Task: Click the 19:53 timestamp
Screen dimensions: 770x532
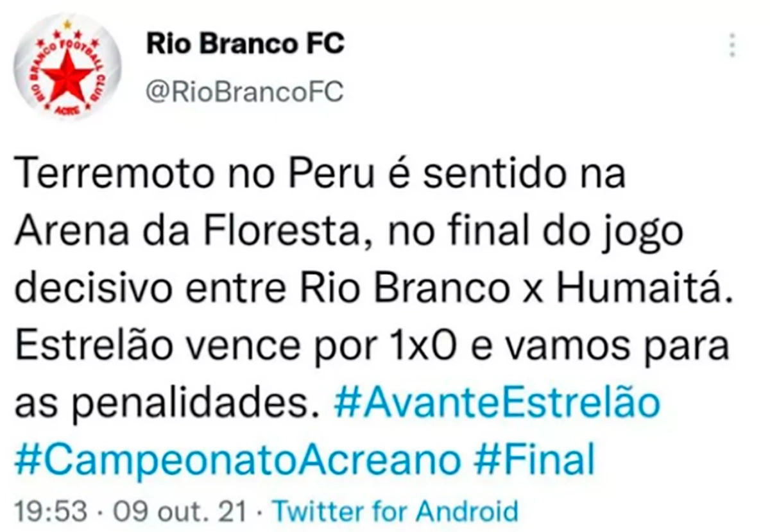Action: click(50, 512)
